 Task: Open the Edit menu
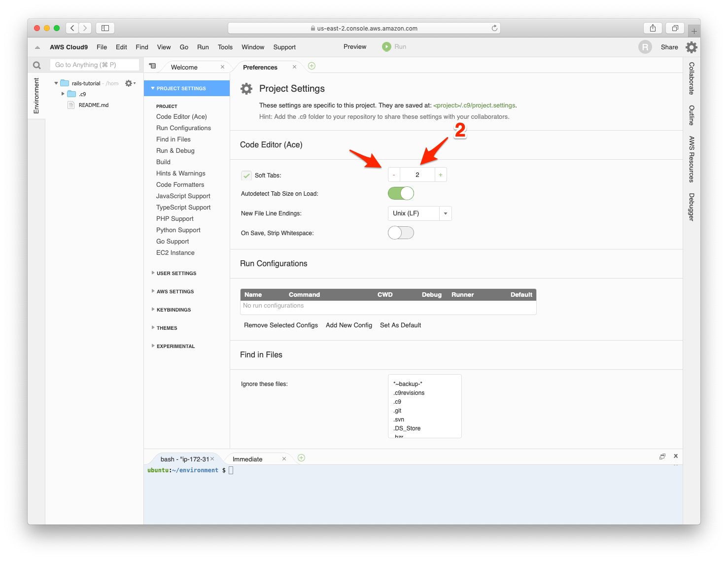tap(121, 47)
